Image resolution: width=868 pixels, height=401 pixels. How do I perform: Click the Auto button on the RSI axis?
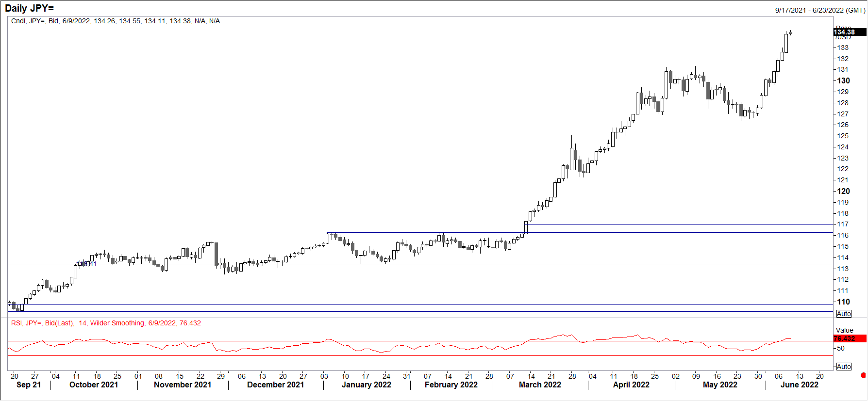(x=844, y=367)
